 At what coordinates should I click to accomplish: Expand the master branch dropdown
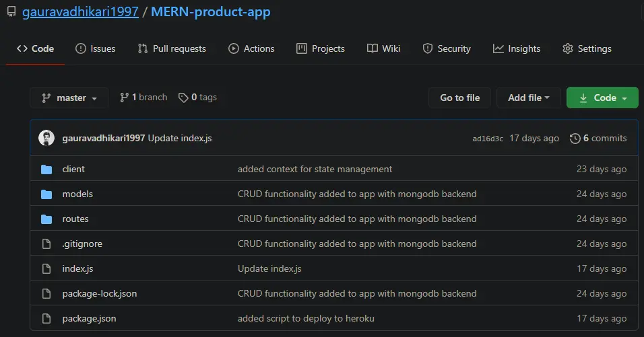click(69, 98)
